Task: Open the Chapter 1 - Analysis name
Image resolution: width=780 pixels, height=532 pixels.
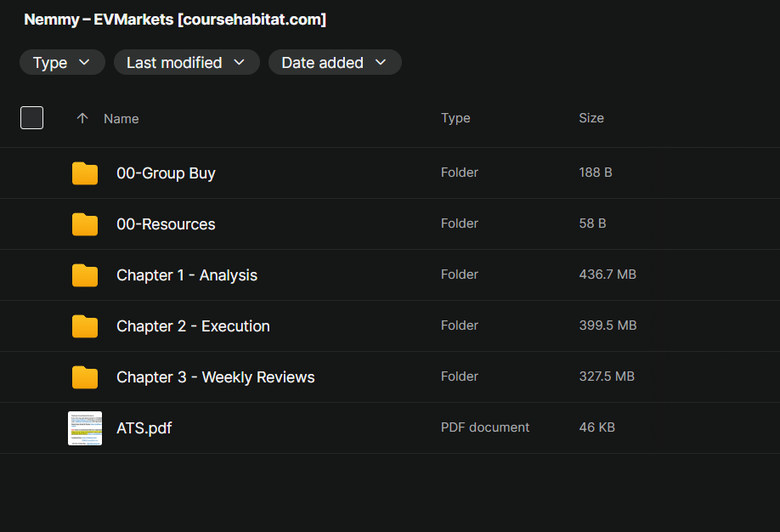Action: [187, 275]
